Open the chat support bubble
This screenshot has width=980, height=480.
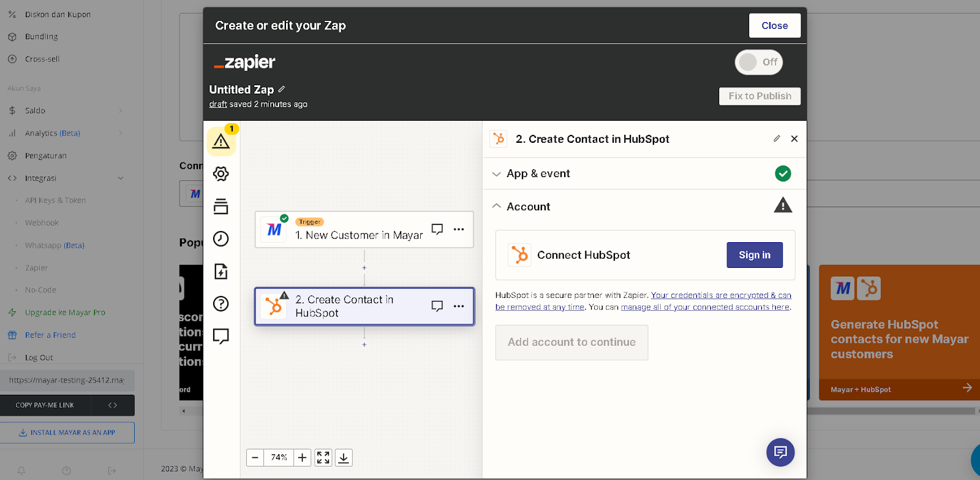point(780,452)
